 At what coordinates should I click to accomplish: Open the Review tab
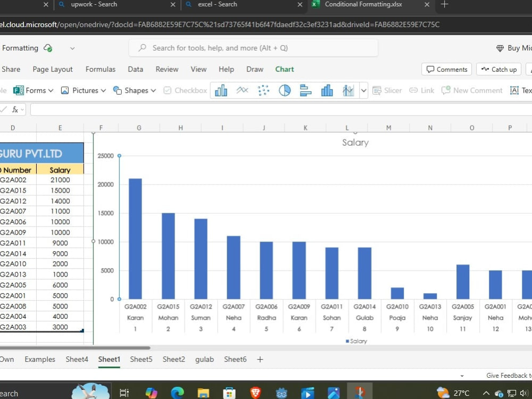coord(167,69)
